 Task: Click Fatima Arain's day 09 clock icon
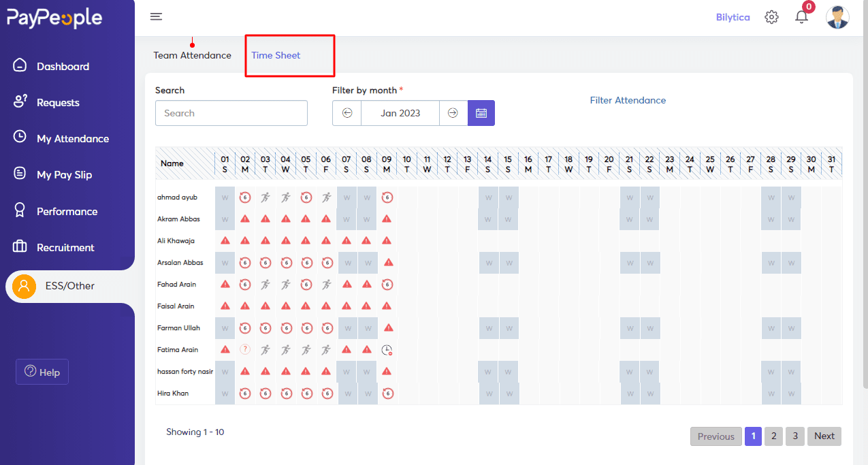(387, 350)
